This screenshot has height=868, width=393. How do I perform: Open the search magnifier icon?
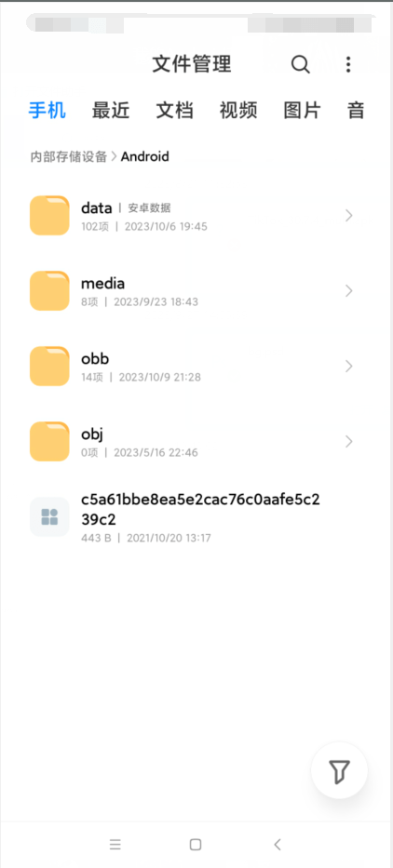click(301, 65)
